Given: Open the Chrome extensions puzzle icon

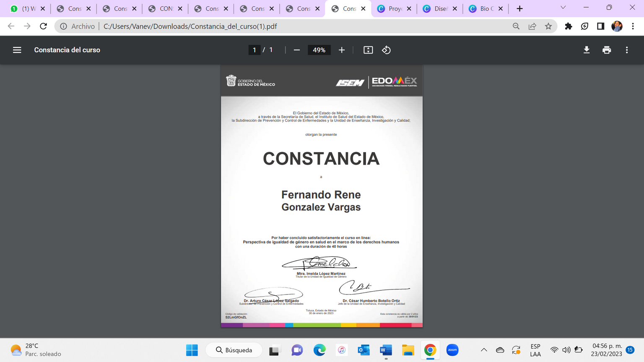Looking at the screenshot, I should pos(569,26).
